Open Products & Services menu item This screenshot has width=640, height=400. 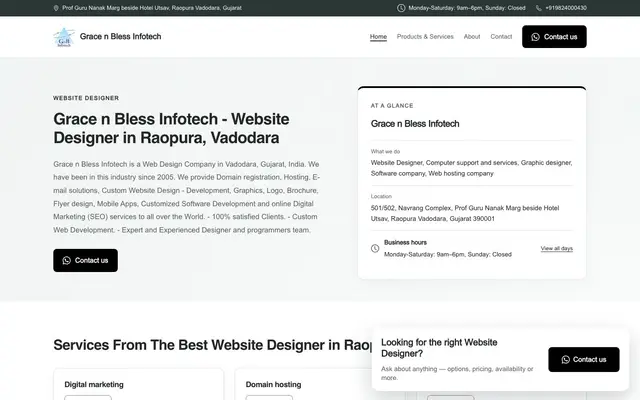pos(425,37)
